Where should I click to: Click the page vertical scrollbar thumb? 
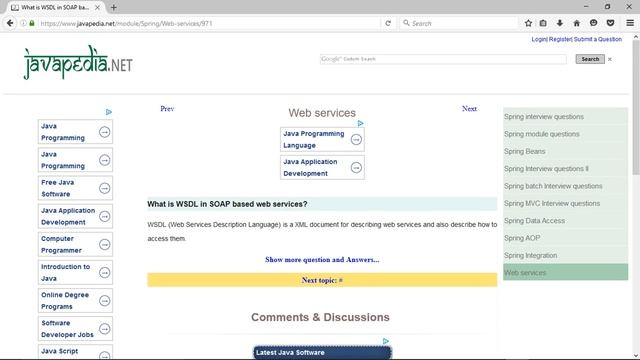[636, 108]
